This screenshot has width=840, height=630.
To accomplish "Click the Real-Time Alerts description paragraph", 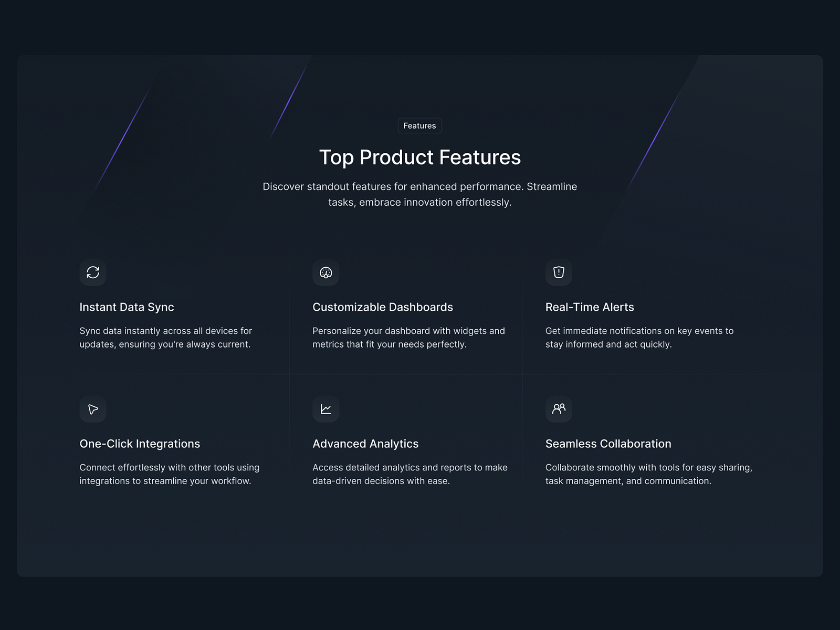I will point(639,338).
